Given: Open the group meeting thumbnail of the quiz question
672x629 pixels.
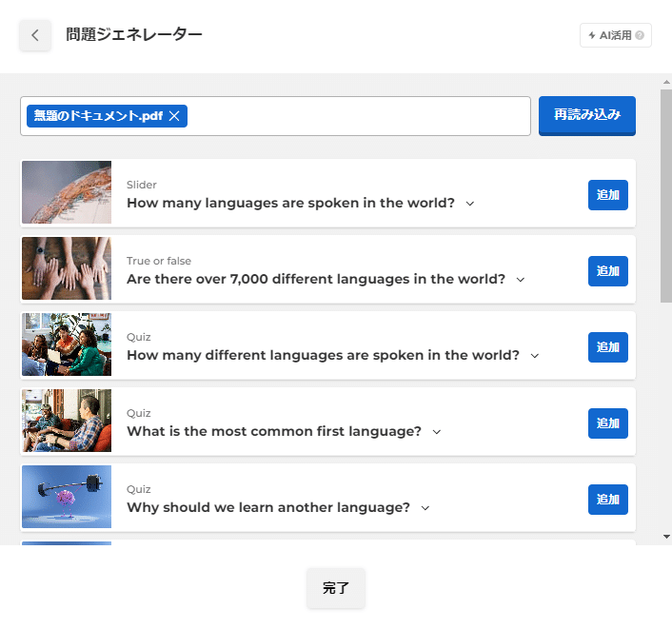Looking at the screenshot, I should pyautogui.click(x=67, y=344).
